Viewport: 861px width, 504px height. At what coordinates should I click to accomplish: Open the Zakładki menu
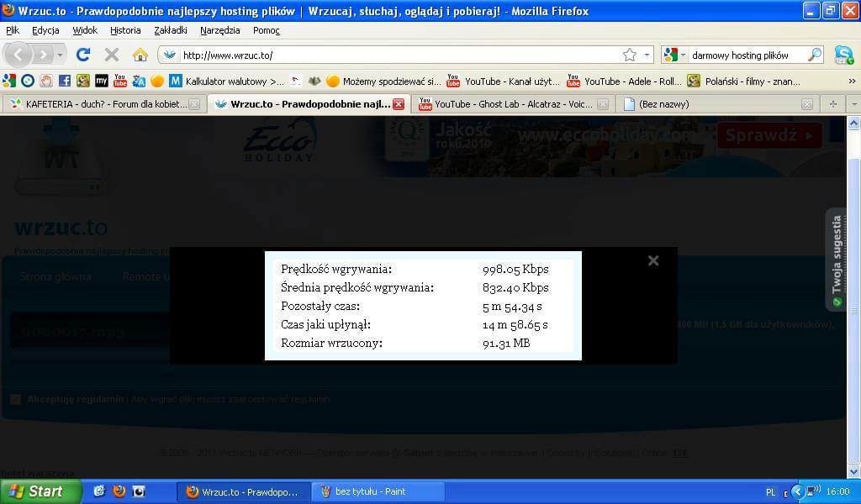coord(171,30)
